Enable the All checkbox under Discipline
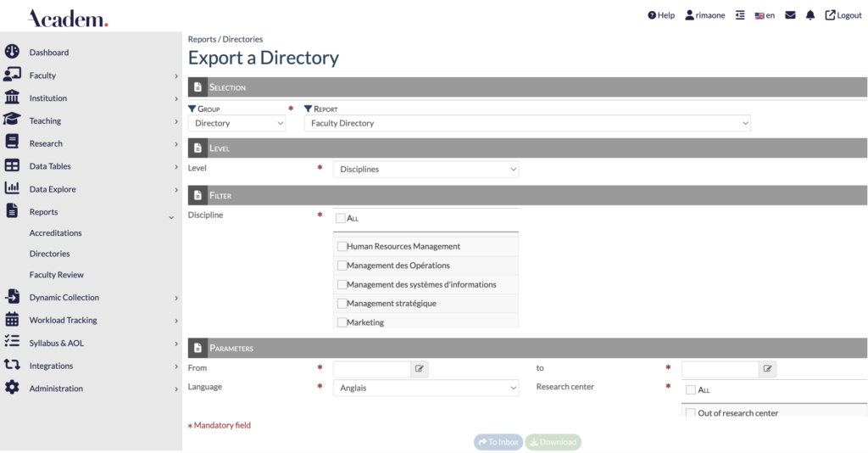Viewport: 868px width, 453px height. tap(341, 218)
